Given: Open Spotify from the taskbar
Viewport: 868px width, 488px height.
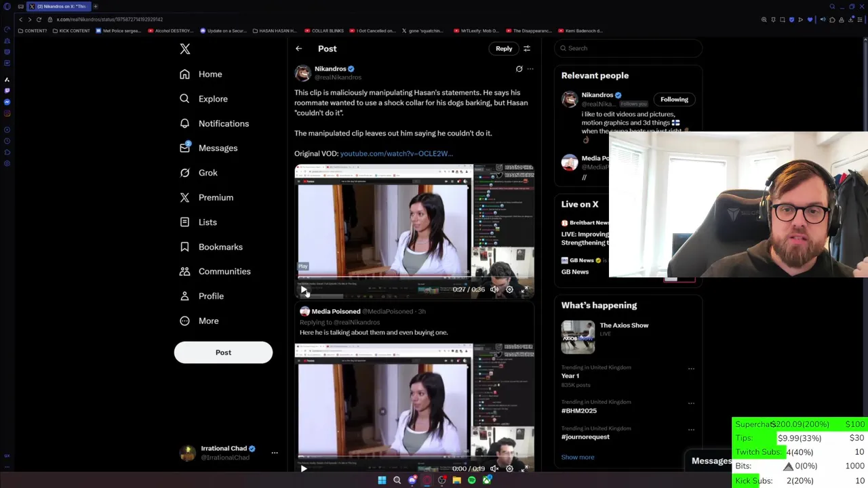Looking at the screenshot, I should (x=472, y=480).
